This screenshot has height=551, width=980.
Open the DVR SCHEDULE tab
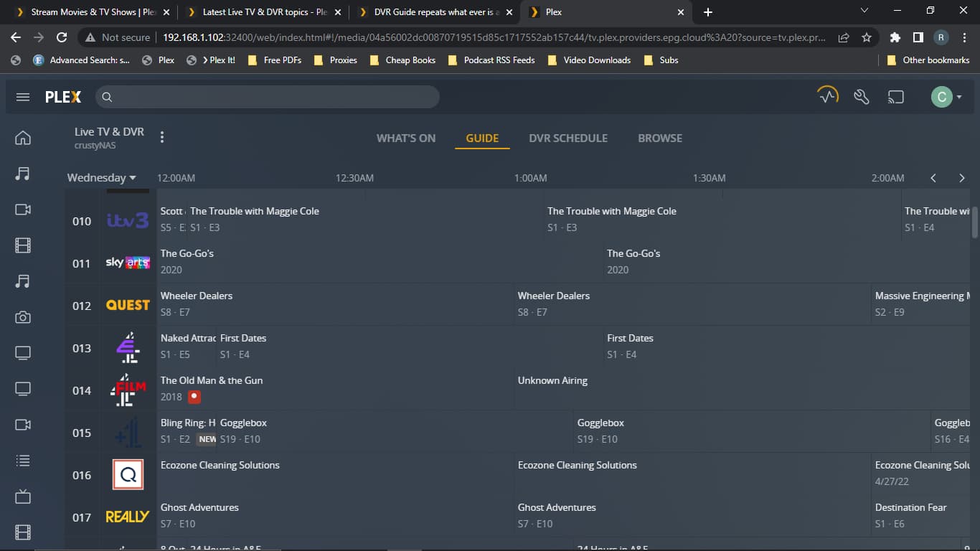pyautogui.click(x=568, y=138)
